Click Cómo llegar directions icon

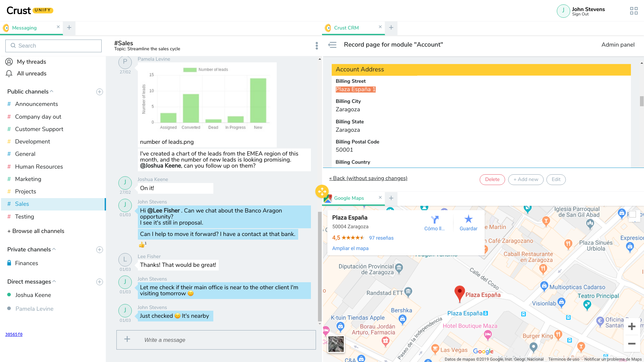pos(435,220)
